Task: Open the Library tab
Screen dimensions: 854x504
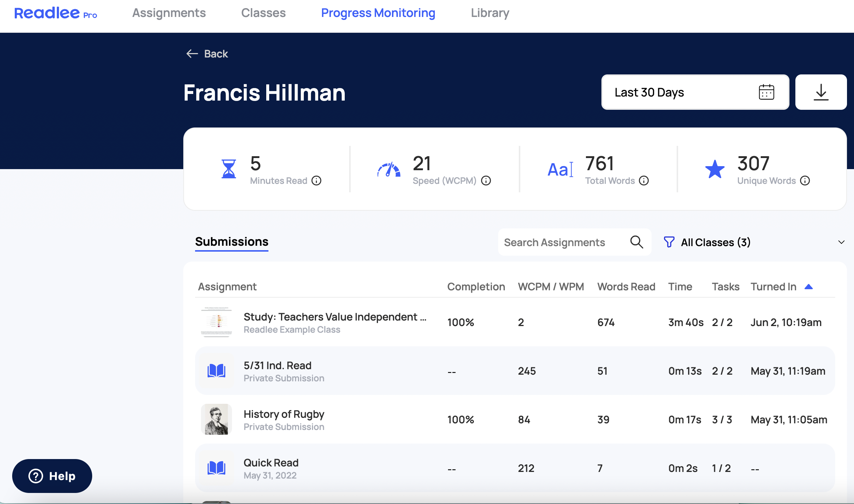Action: point(490,13)
